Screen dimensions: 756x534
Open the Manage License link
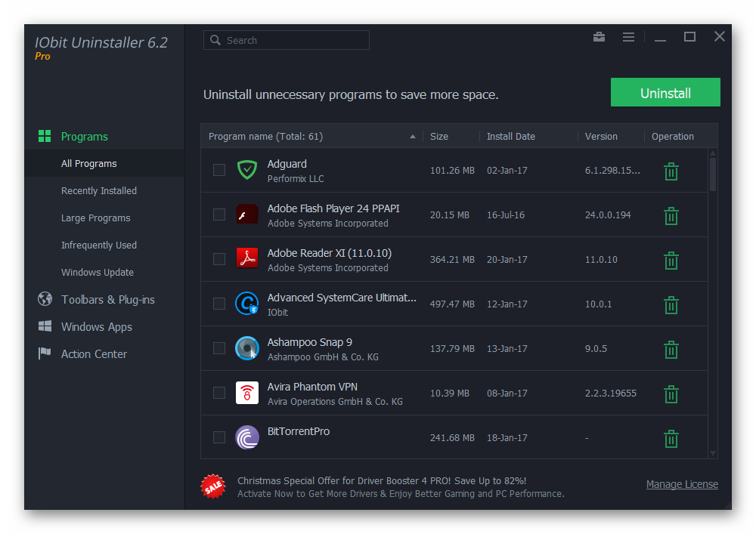[682, 484]
